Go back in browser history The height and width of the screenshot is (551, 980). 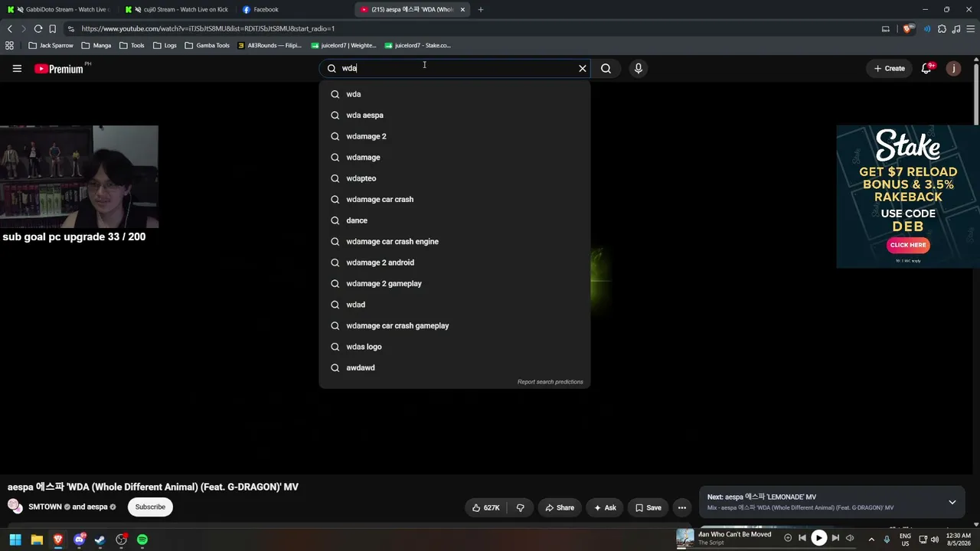coord(10,28)
